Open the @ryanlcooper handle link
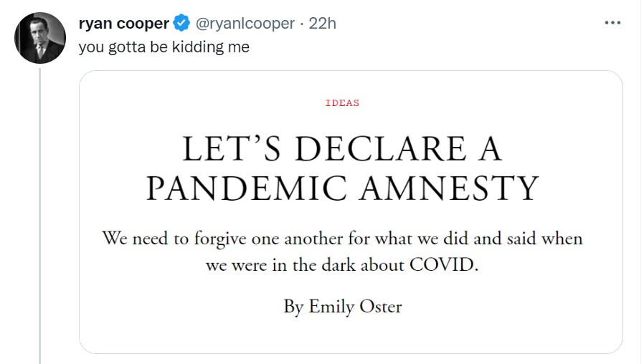This screenshot has height=364, width=644. (x=244, y=24)
